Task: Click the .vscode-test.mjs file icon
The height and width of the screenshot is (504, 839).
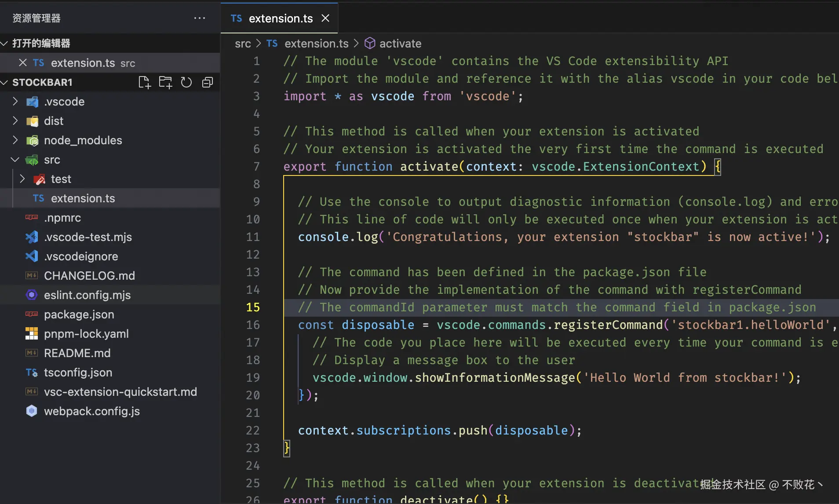Action: pos(32,237)
